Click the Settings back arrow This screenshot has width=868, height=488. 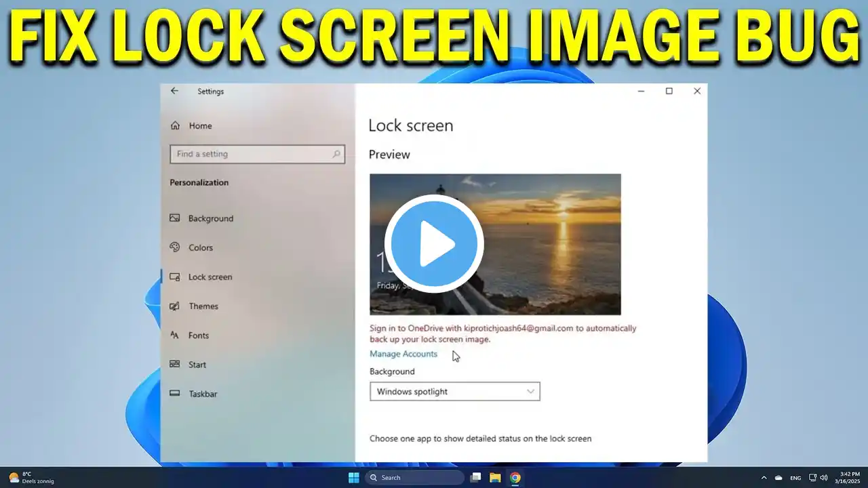click(x=174, y=91)
